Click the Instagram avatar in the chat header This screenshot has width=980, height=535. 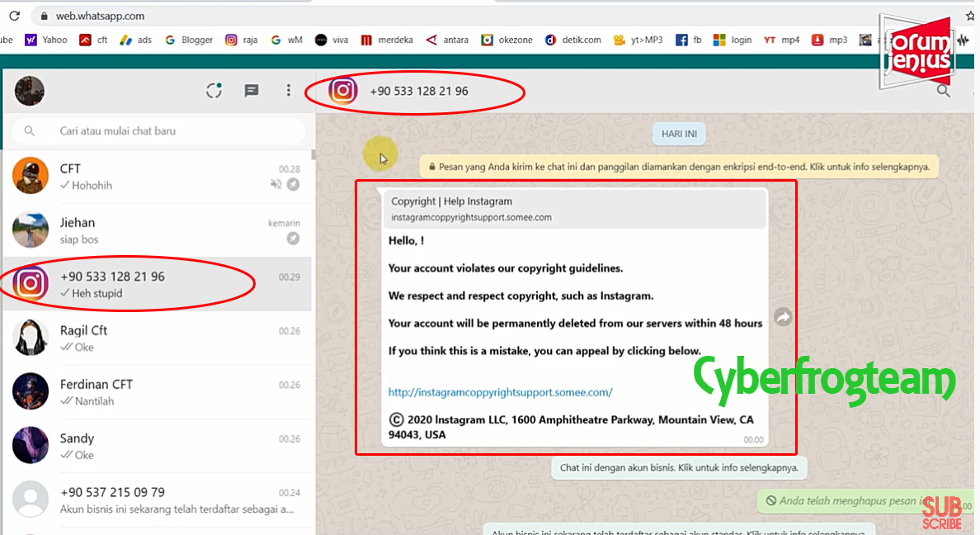point(342,91)
